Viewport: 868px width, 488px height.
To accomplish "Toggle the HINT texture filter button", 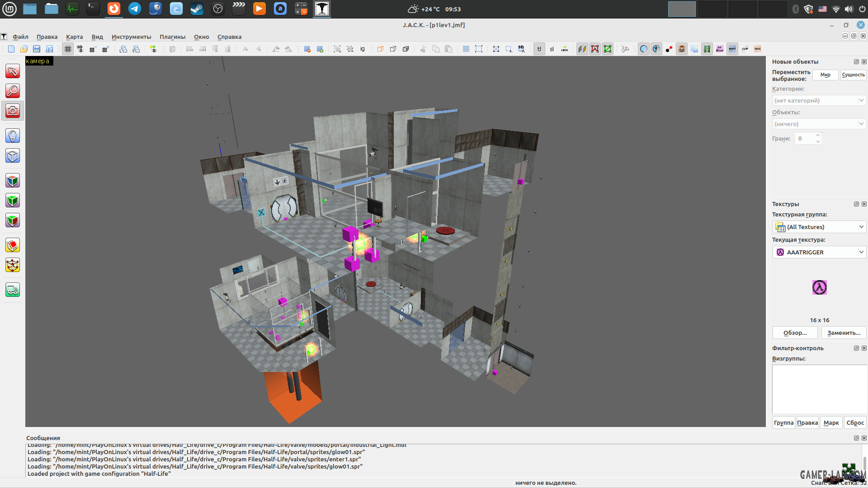I will coord(732,49).
